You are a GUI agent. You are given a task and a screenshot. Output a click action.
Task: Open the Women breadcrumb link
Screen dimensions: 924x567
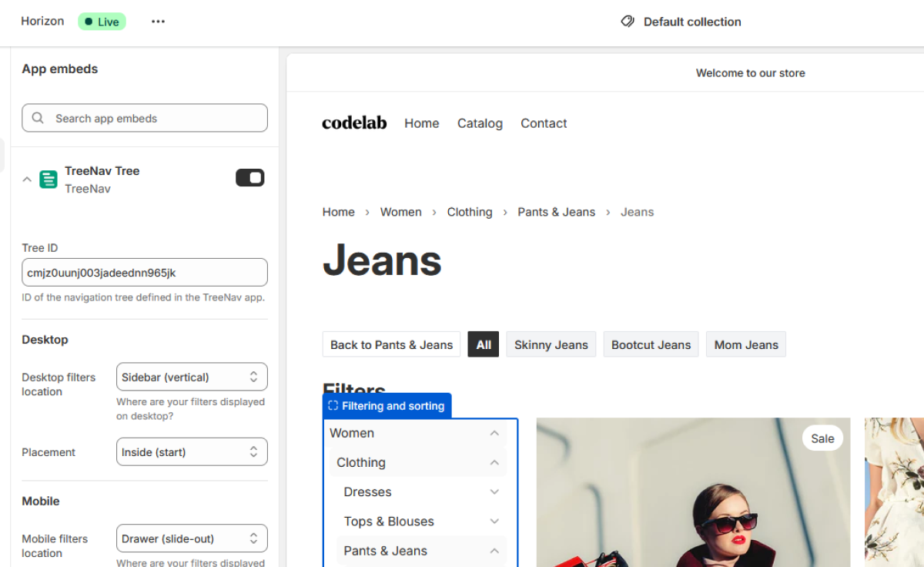(x=400, y=212)
